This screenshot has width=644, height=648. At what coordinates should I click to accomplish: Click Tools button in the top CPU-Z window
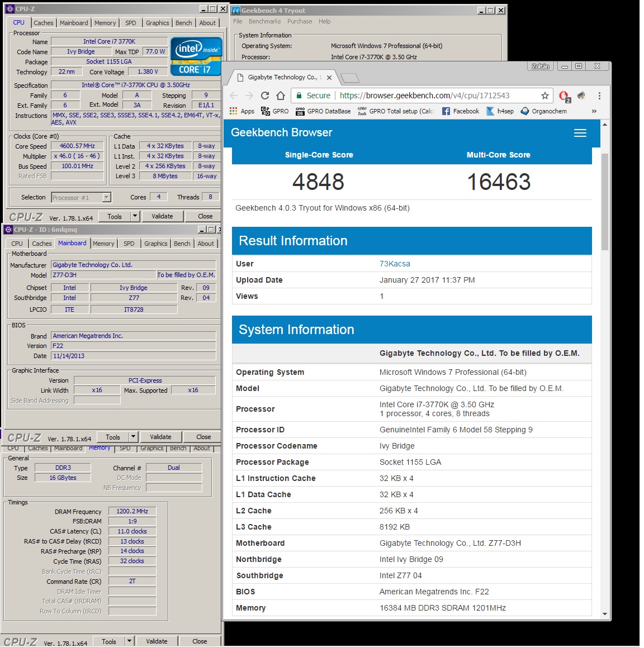click(115, 216)
